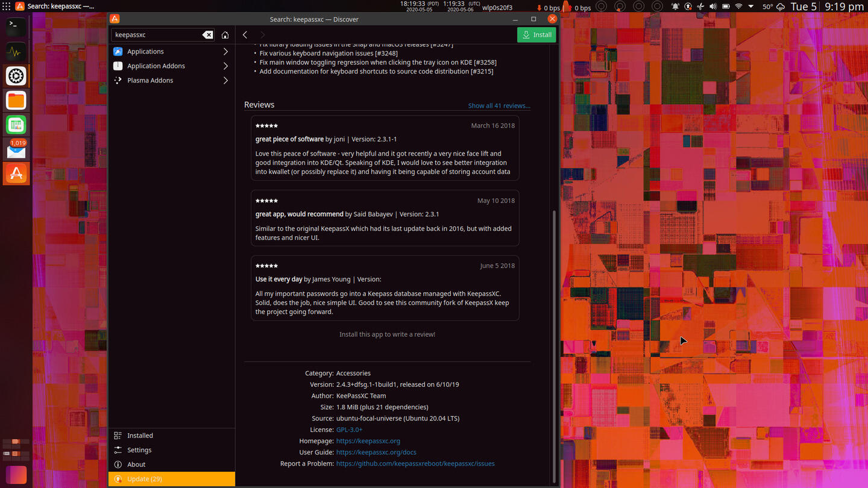The height and width of the screenshot is (488, 868).
Task: Open the Terminal from the dock
Action: pyautogui.click(x=16, y=27)
